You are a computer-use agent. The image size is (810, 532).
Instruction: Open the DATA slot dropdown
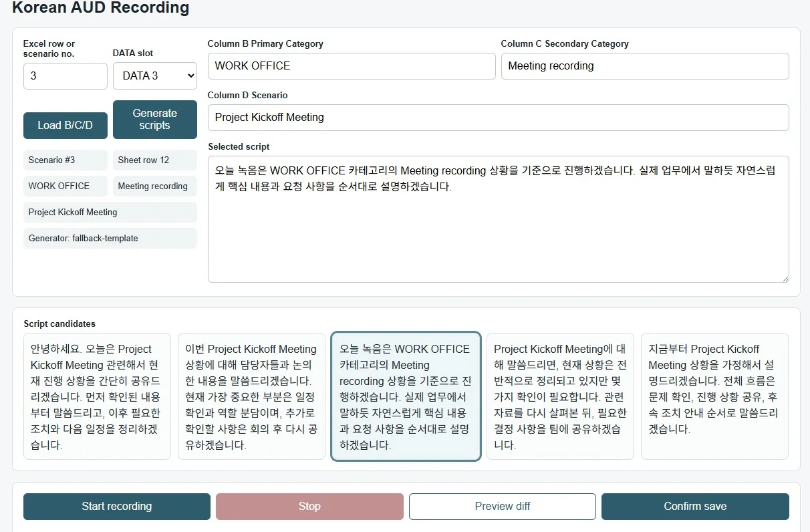click(x=155, y=76)
